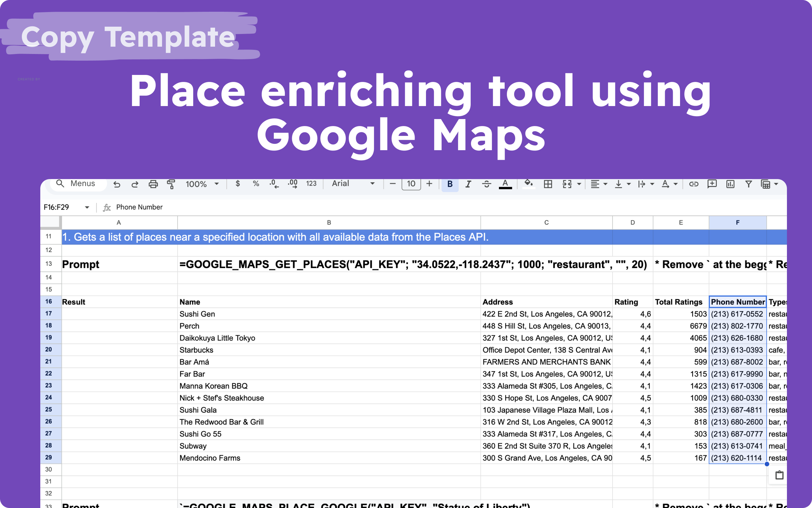The height and width of the screenshot is (508, 812).
Task: Click the Create a filter icon
Action: (748, 184)
